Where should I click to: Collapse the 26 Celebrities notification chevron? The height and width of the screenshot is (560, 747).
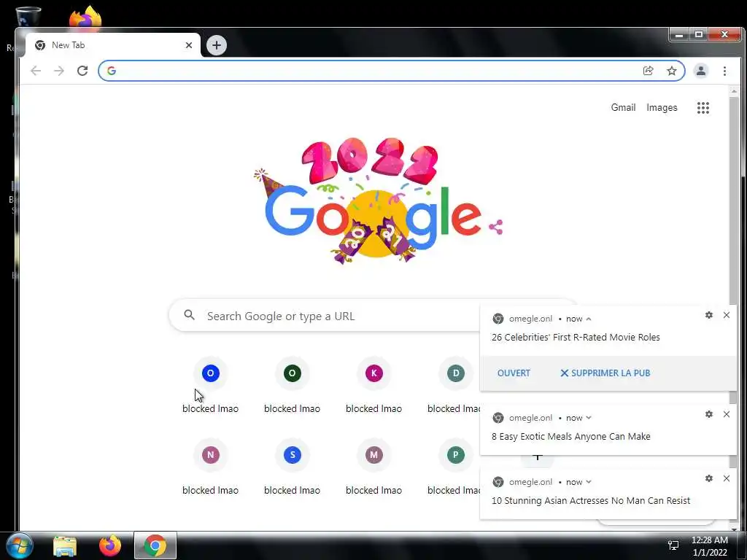click(x=589, y=319)
